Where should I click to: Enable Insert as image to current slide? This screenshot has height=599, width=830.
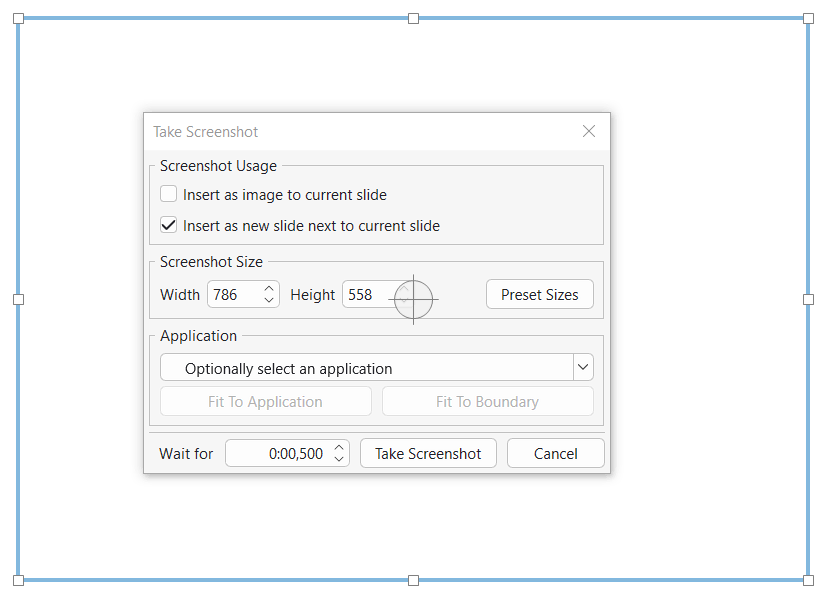click(169, 194)
